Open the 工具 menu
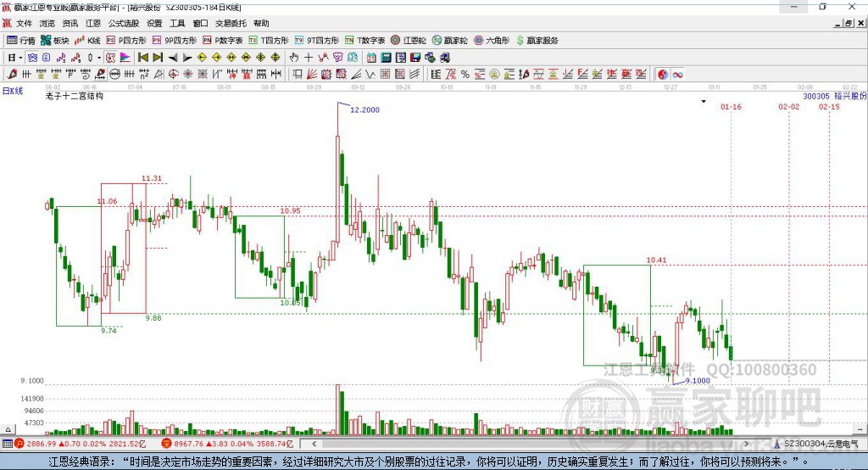Image resolution: width=868 pixels, height=470 pixels. tap(177, 23)
